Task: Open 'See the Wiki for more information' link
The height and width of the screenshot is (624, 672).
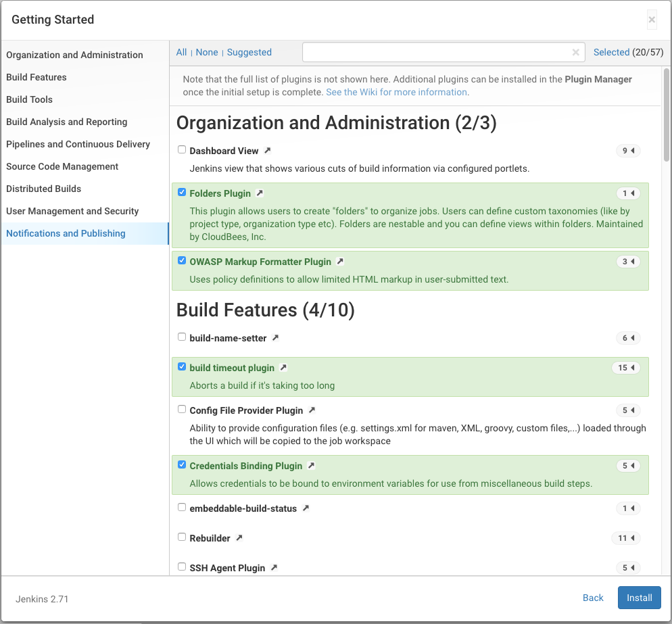Action: [x=397, y=91]
